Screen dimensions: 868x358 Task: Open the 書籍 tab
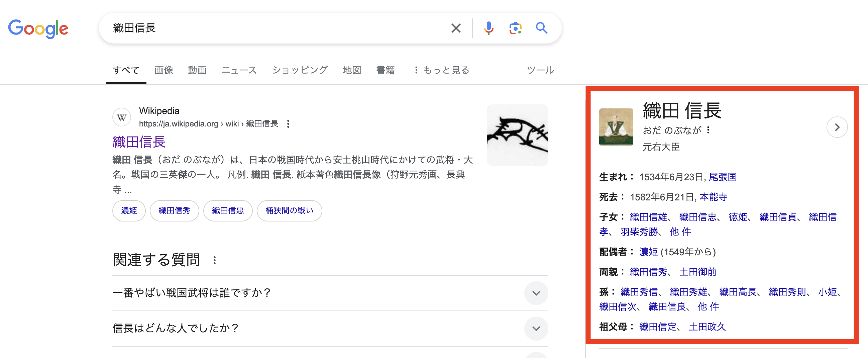click(x=386, y=70)
